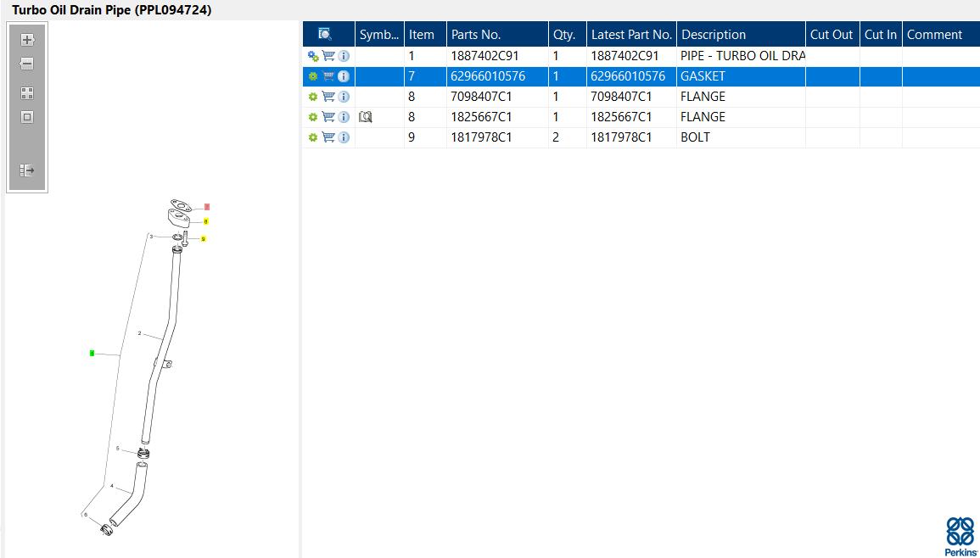Click the assembly gears icon for item 1
Image resolution: width=980 pixels, height=558 pixels.
point(314,56)
